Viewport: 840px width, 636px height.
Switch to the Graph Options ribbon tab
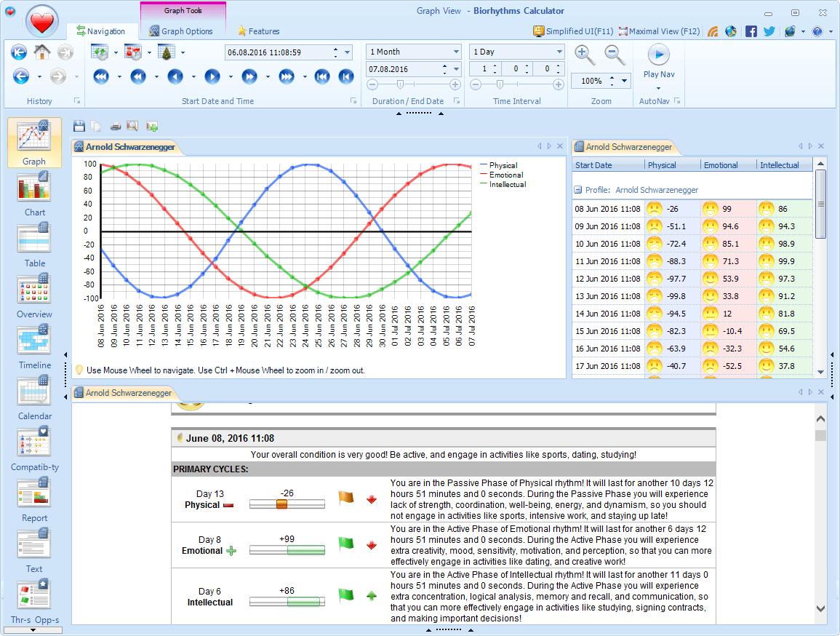coord(181,31)
